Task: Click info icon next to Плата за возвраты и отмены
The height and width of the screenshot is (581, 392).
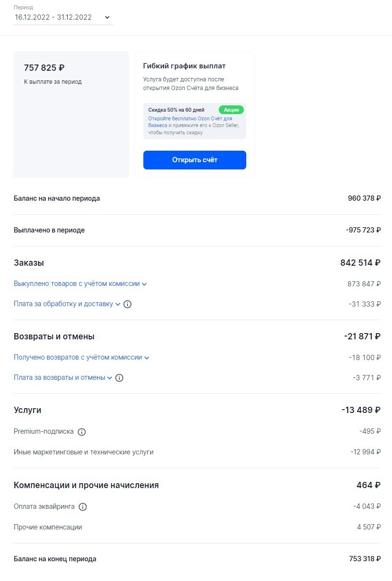Action: (119, 378)
